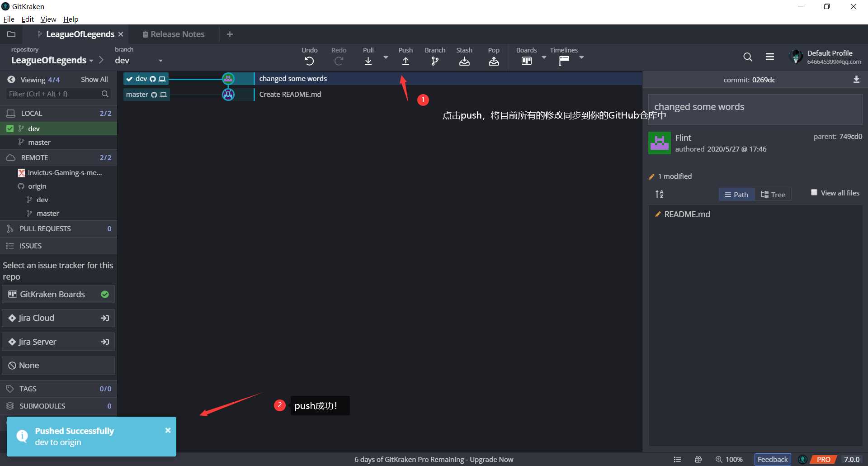Collapse the LOCAL section
The height and width of the screenshot is (466, 868).
click(x=58, y=113)
